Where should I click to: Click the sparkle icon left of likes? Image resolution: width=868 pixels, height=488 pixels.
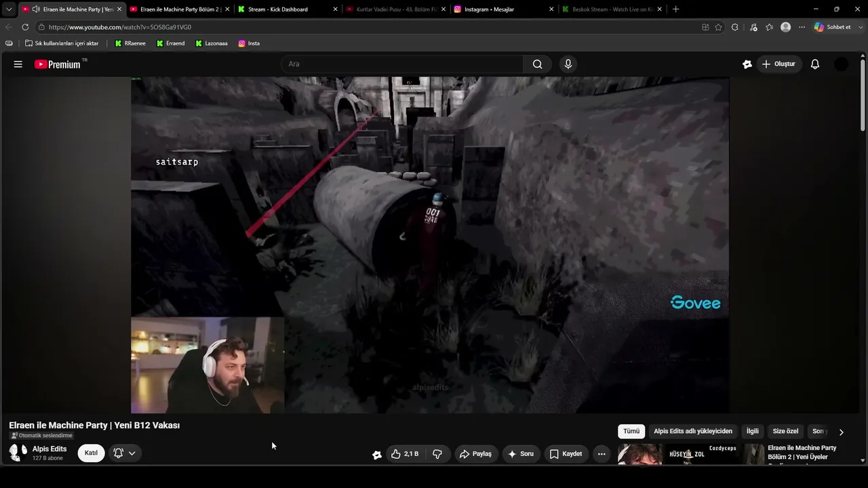pyautogui.click(x=377, y=455)
